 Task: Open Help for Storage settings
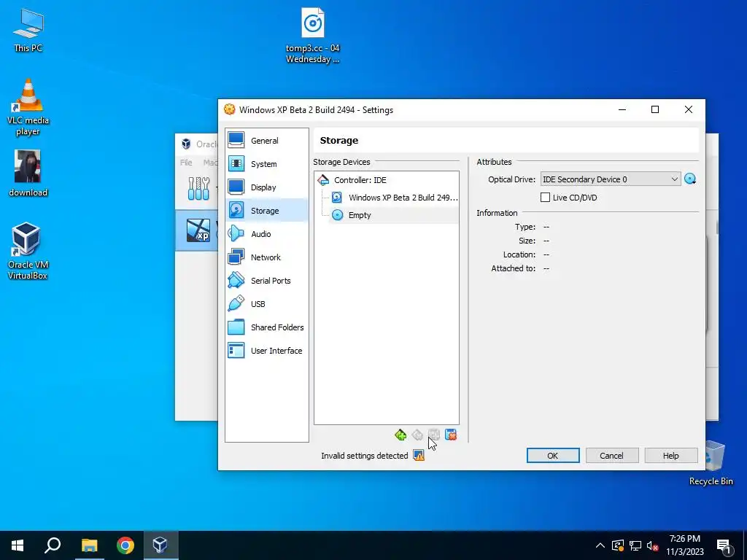(x=671, y=456)
